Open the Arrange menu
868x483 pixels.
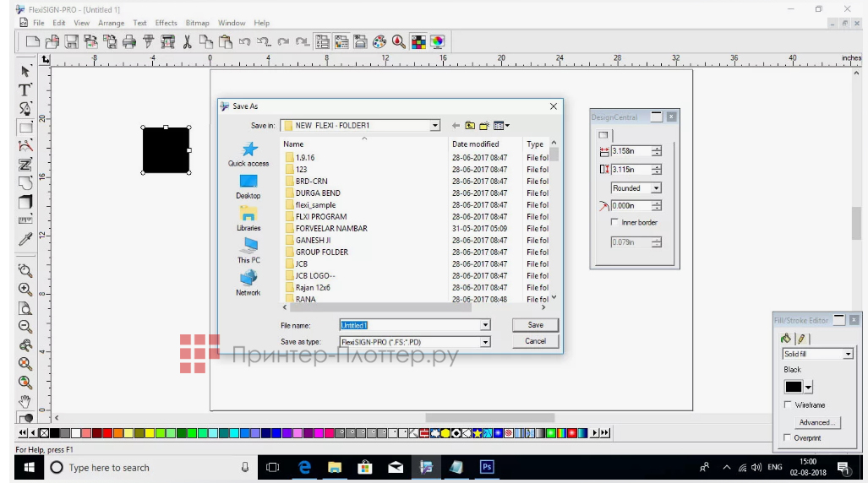(x=110, y=23)
